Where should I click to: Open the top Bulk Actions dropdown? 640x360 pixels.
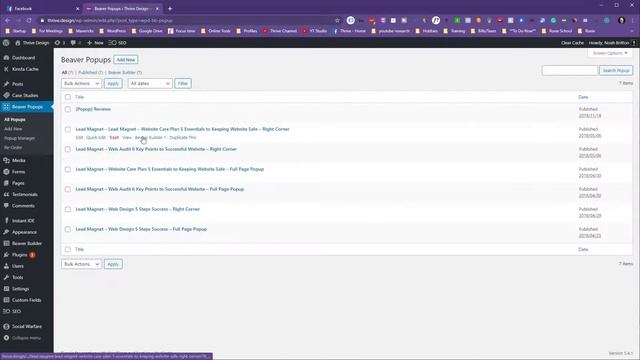[81, 83]
